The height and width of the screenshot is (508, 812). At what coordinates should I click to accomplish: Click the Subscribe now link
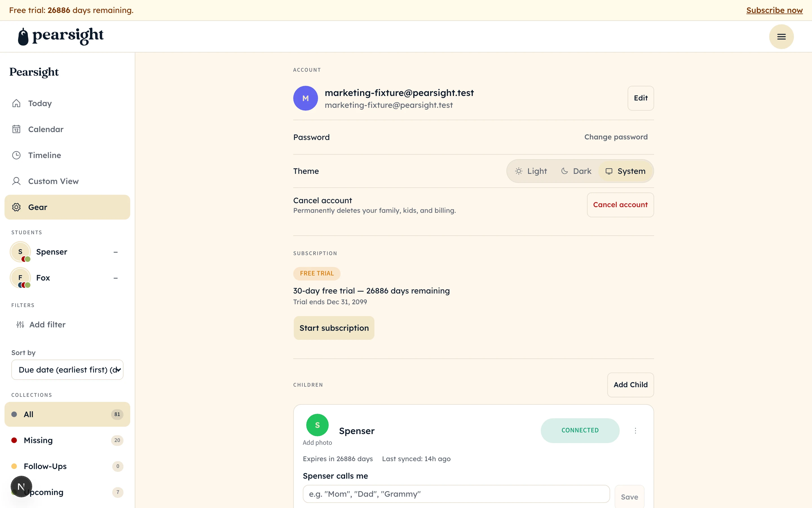point(775,10)
